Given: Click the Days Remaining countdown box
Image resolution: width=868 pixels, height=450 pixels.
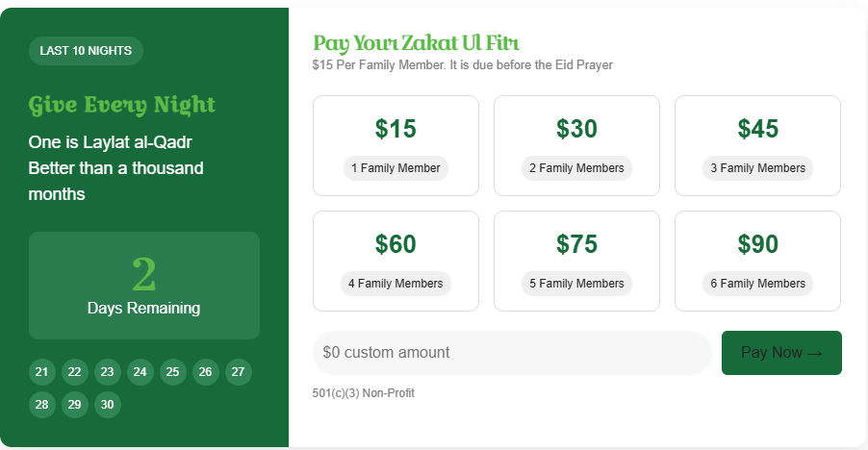Looking at the screenshot, I should pyautogui.click(x=144, y=286).
